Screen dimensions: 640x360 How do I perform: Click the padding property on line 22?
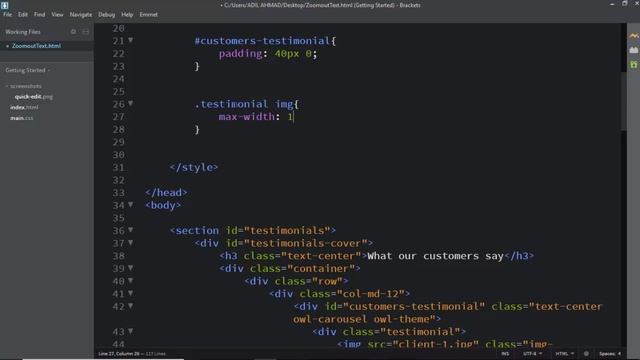tap(240, 53)
